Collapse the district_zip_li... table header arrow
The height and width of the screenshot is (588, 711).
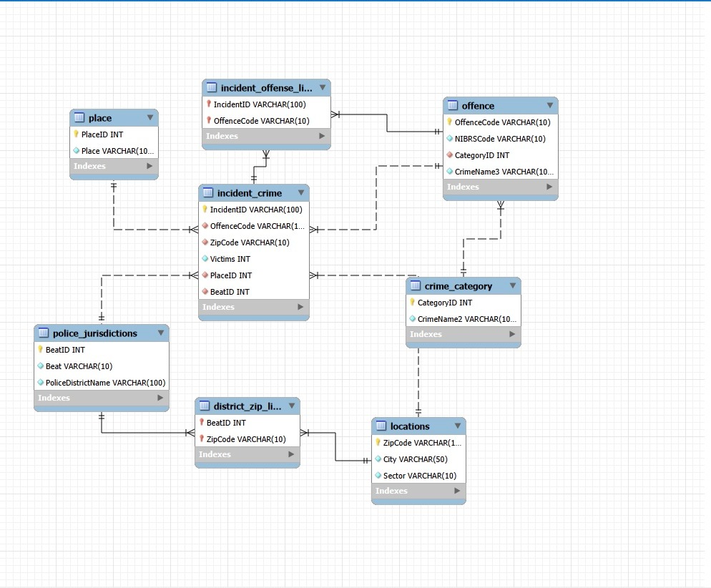292,406
